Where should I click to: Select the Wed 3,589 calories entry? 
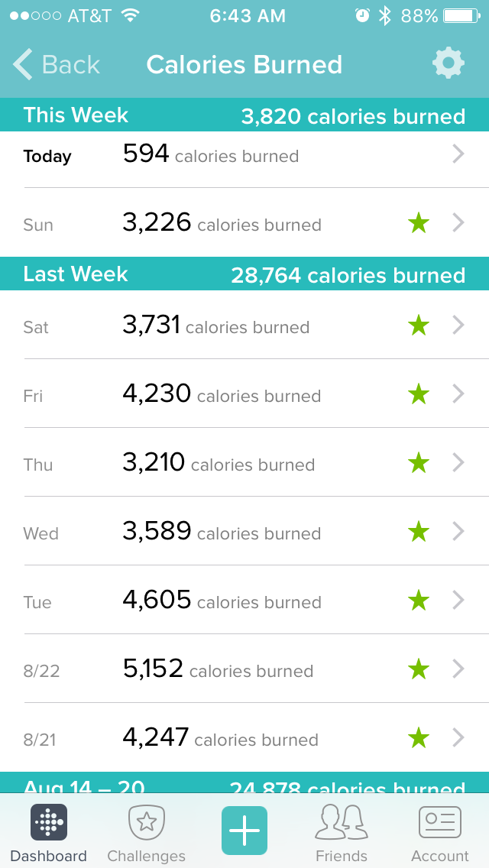(244, 532)
